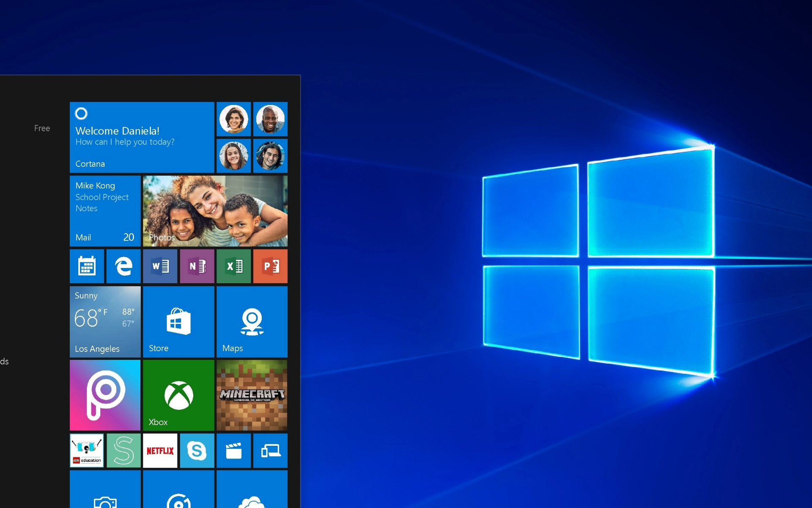Image resolution: width=812 pixels, height=508 pixels.
Task: Open the LEGO education tile
Action: click(87, 450)
